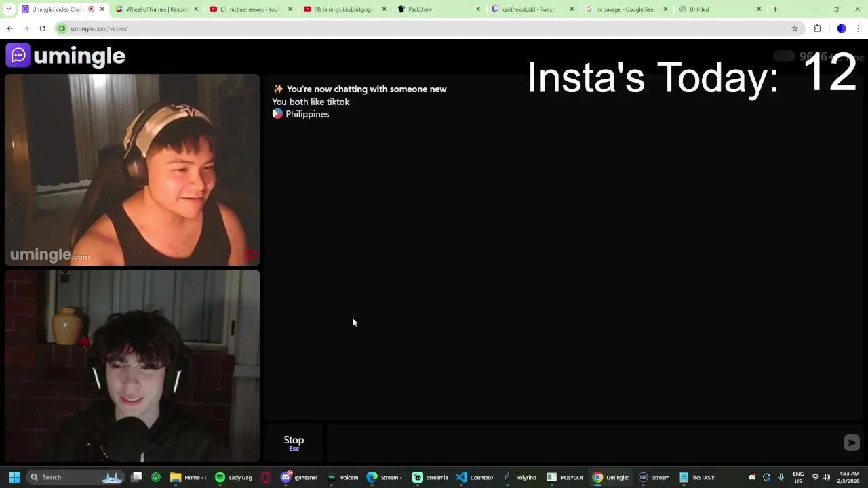Open the Chrome three-dot menu
The width and height of the screenshot is (868, 488).
pos(859,28)
